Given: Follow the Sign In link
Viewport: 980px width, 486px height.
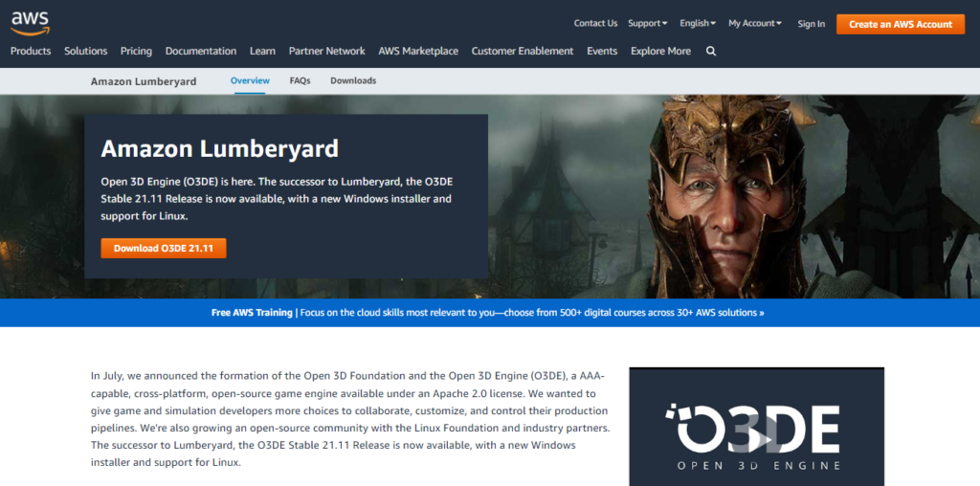Looking at the screenshot, I should click(x=811, y=24).
